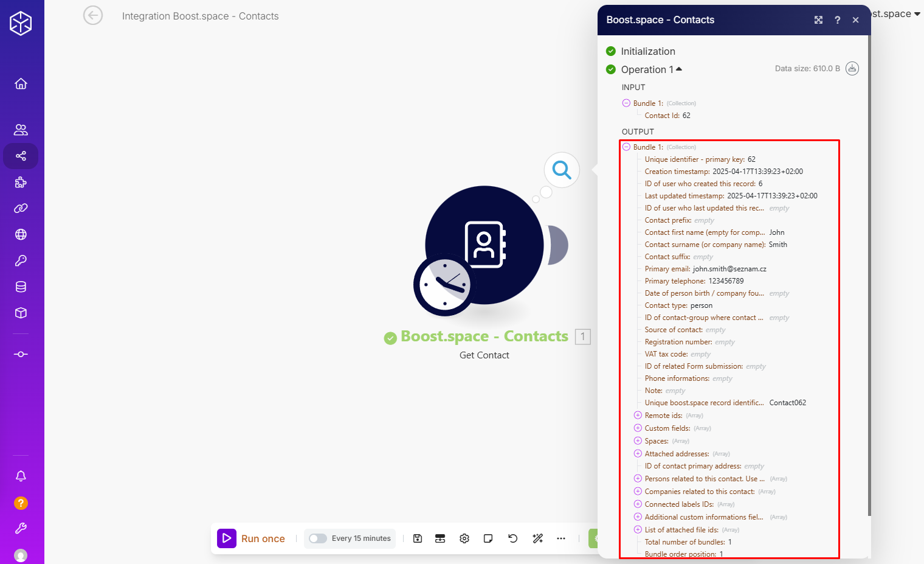Open the database data stores icon
The width and height of the screenshot is (924, 564).
click(x=21, y=287)
